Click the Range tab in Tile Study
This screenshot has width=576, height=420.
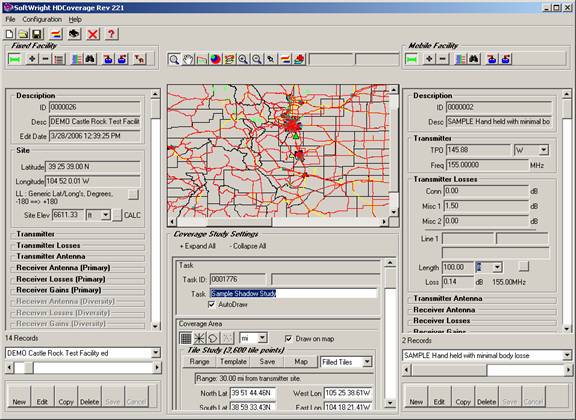pos(199,362)
